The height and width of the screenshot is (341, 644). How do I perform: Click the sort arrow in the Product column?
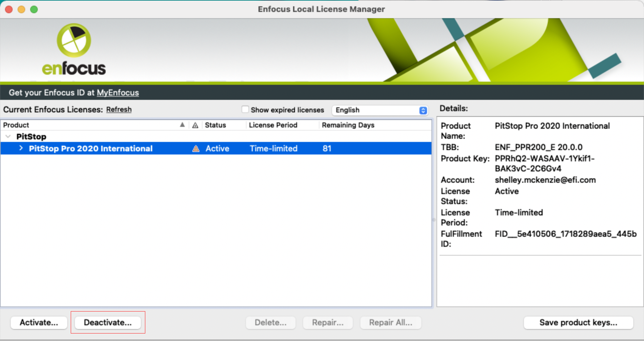pos(183,125)
